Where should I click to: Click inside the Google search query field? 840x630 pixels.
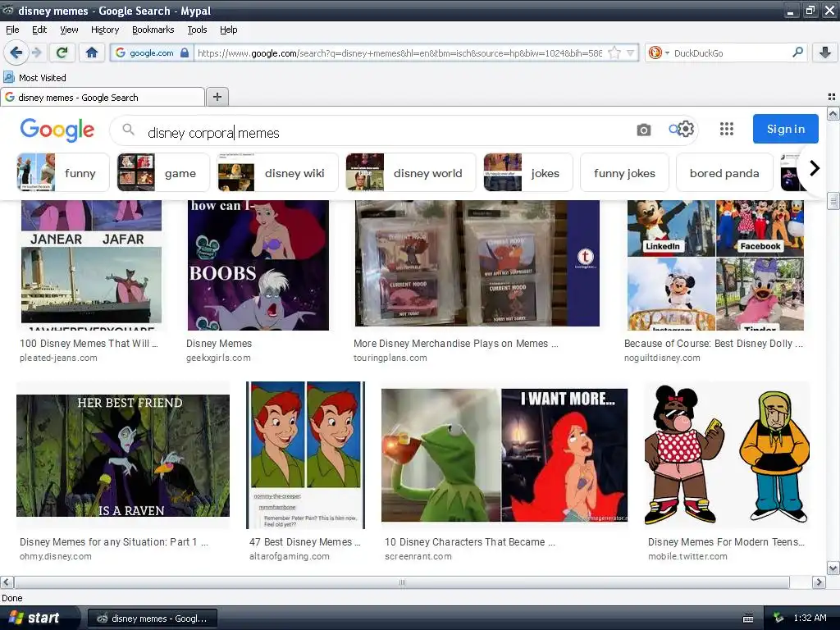[386, 132]
